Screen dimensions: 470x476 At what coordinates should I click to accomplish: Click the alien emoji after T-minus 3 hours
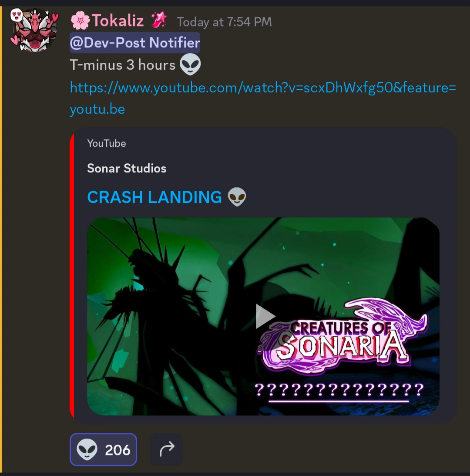(190, 64)
